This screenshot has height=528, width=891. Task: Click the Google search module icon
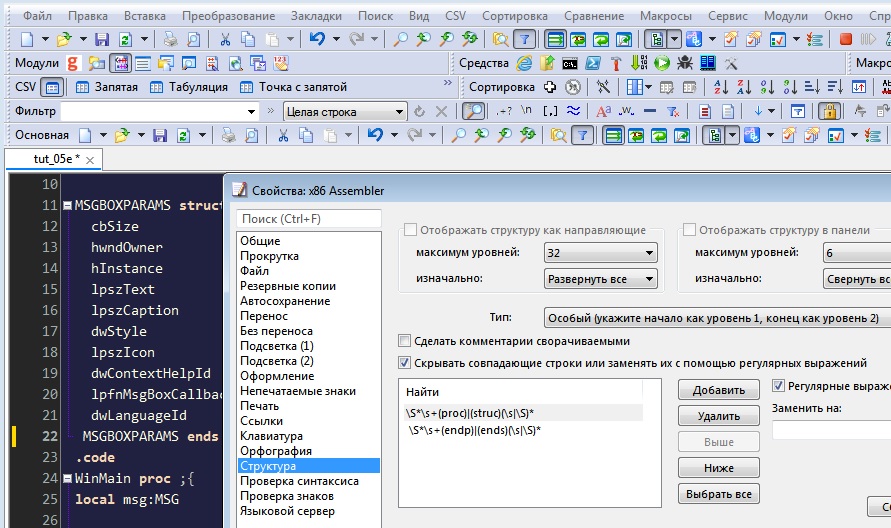point(73,63)
